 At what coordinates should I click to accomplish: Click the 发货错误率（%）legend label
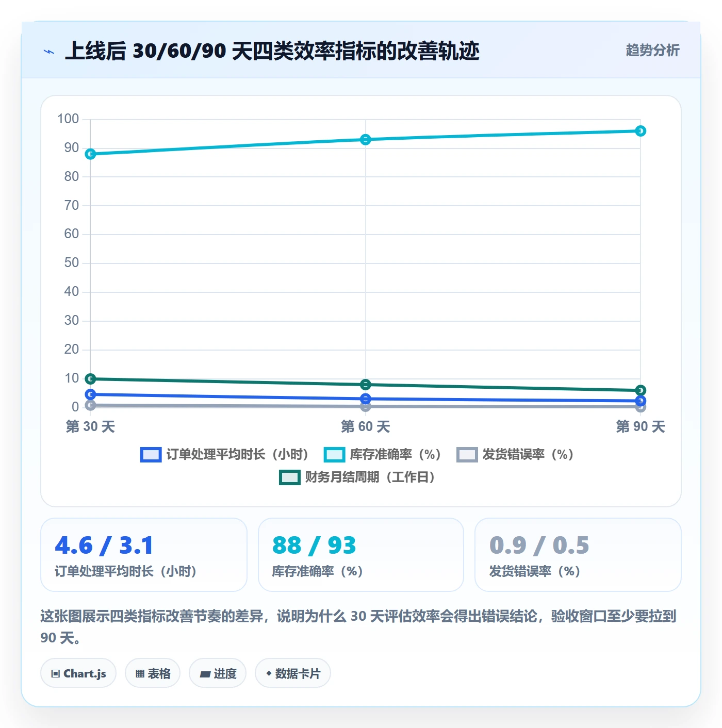[528, 455]
